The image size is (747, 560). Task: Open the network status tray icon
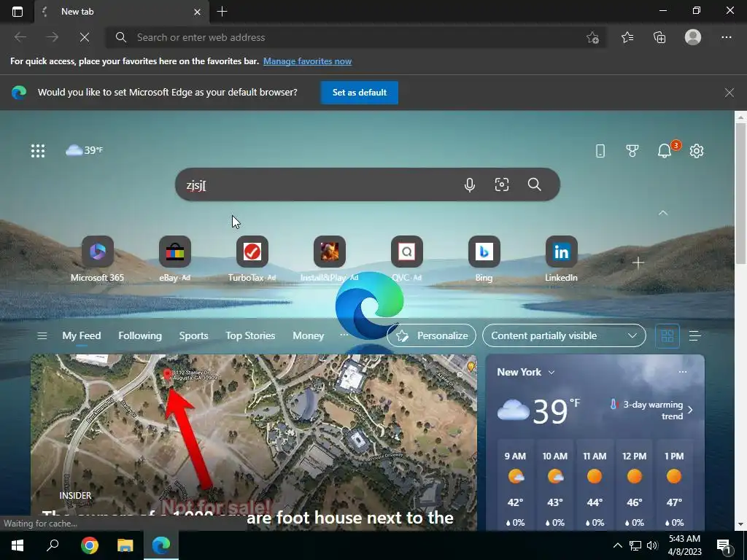pos(635,545)
